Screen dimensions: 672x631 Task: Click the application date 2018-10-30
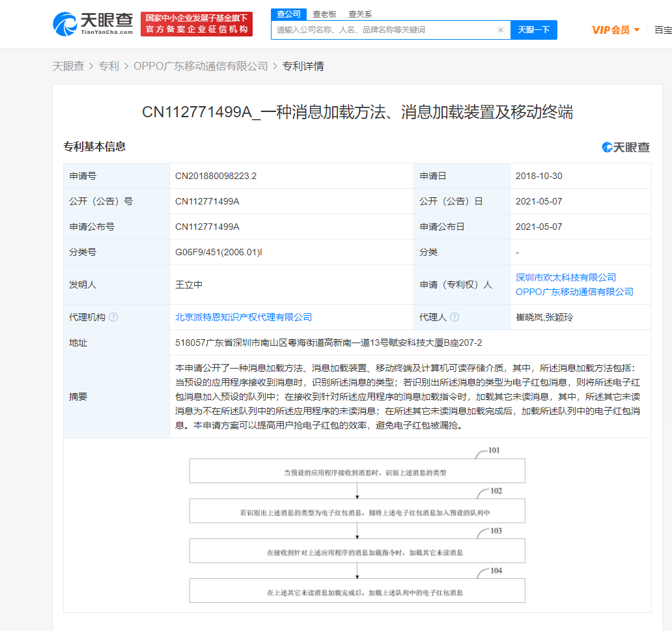coord(539,176)
